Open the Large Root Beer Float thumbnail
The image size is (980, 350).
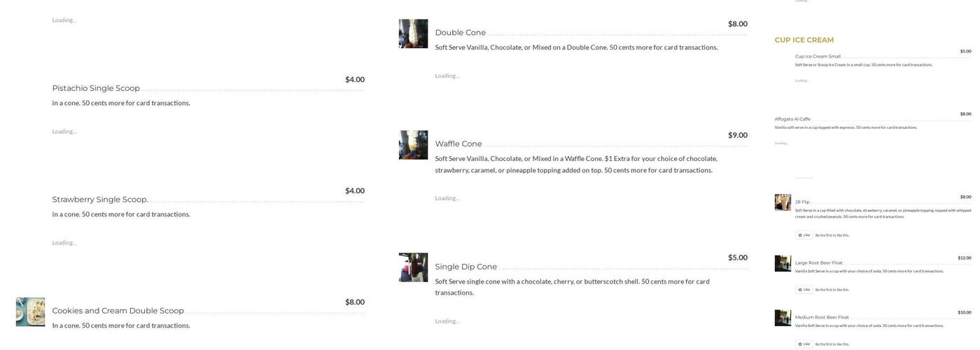[783, 264]
